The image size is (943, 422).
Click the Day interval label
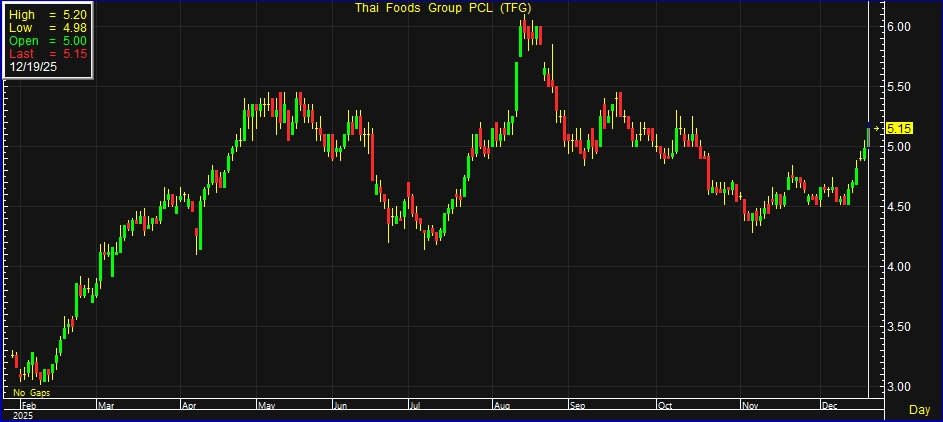[919, 410]
